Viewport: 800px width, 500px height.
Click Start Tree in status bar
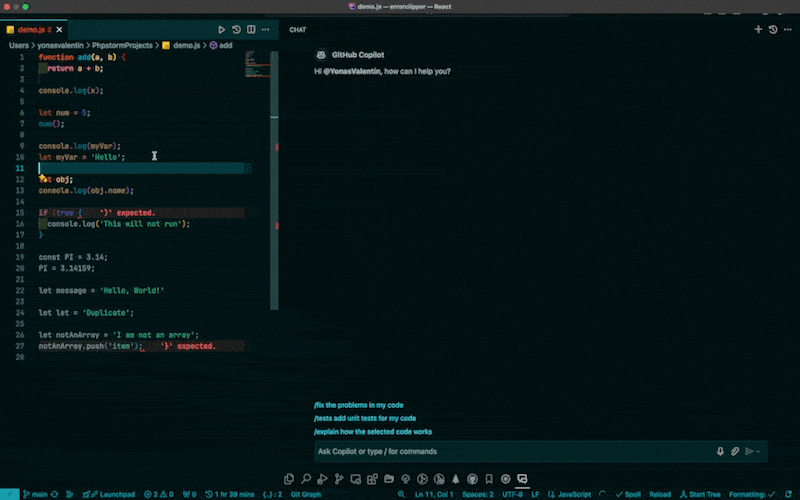pos(700,494)
